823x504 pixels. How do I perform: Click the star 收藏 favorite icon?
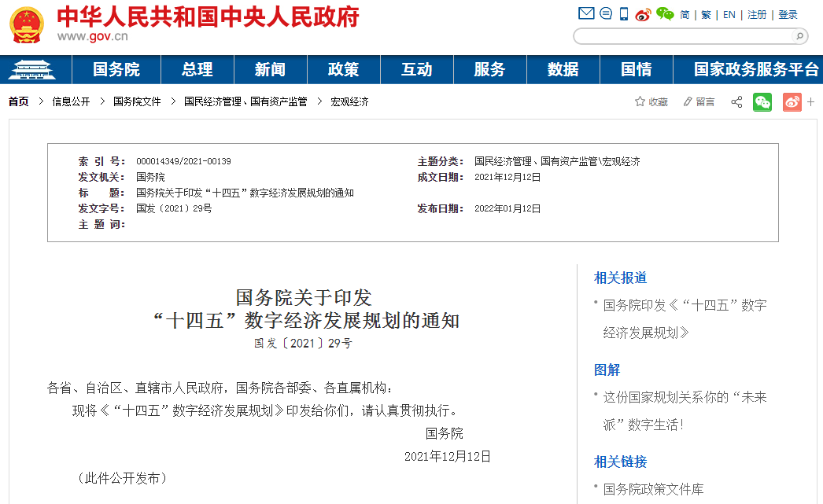click(651, 101)
